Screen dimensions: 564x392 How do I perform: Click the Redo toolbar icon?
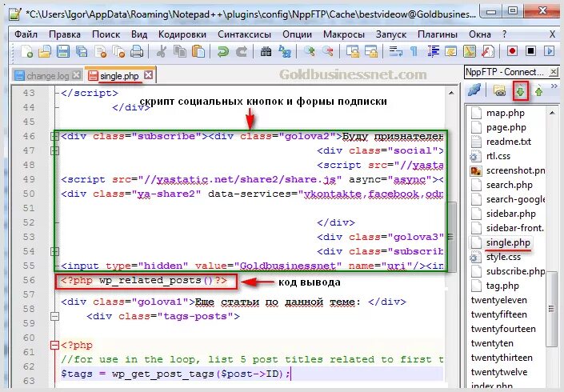(x=242, y=51)
